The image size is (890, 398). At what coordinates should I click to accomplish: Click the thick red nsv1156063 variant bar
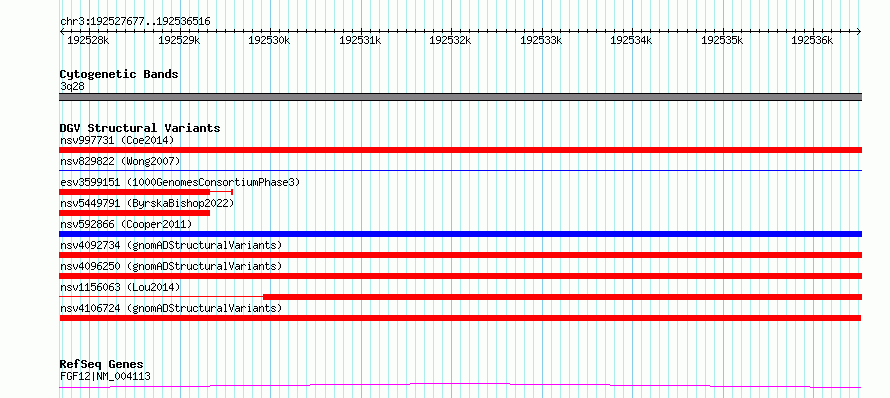[x=562, y=297]
